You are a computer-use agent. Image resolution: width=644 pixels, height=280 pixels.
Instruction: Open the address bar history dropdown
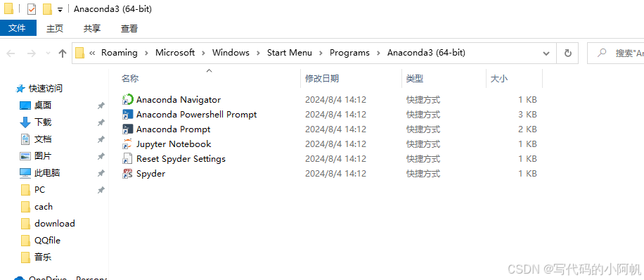coord(546,53)
